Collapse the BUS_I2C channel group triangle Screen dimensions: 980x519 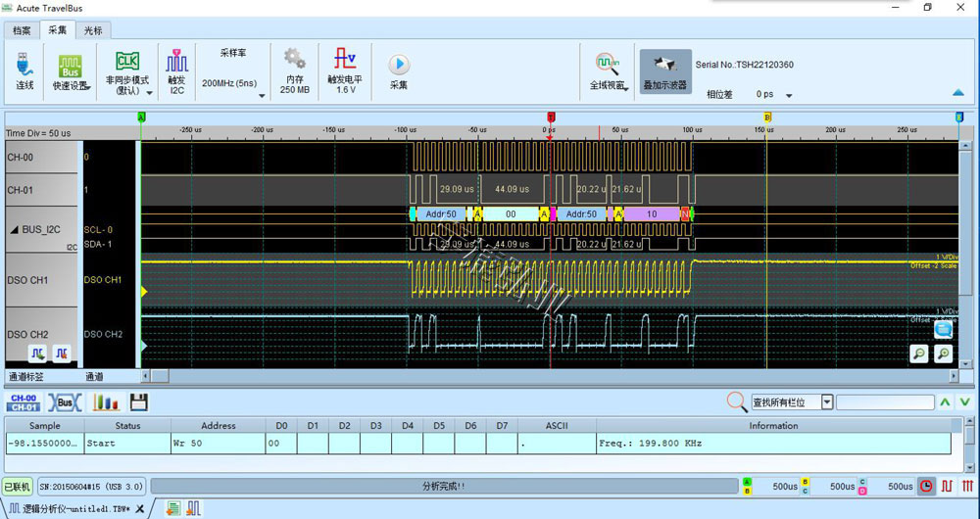coord(14,230)
